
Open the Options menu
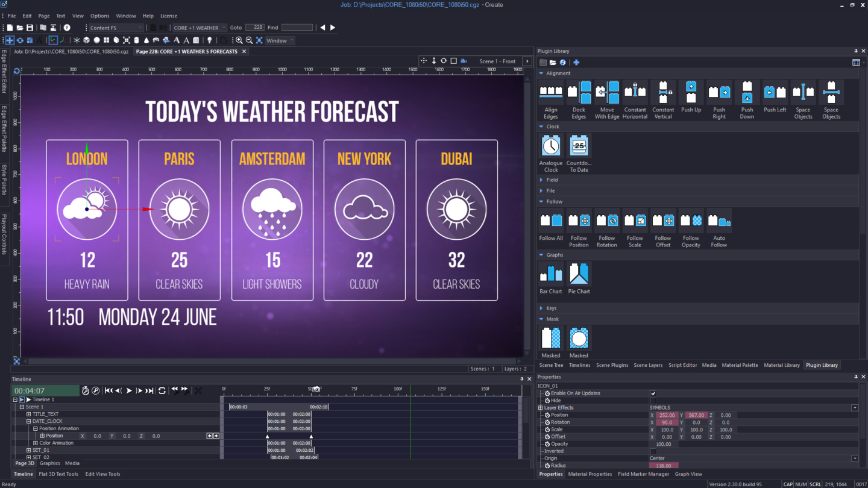pyautogui.click(x=99, y=16)
